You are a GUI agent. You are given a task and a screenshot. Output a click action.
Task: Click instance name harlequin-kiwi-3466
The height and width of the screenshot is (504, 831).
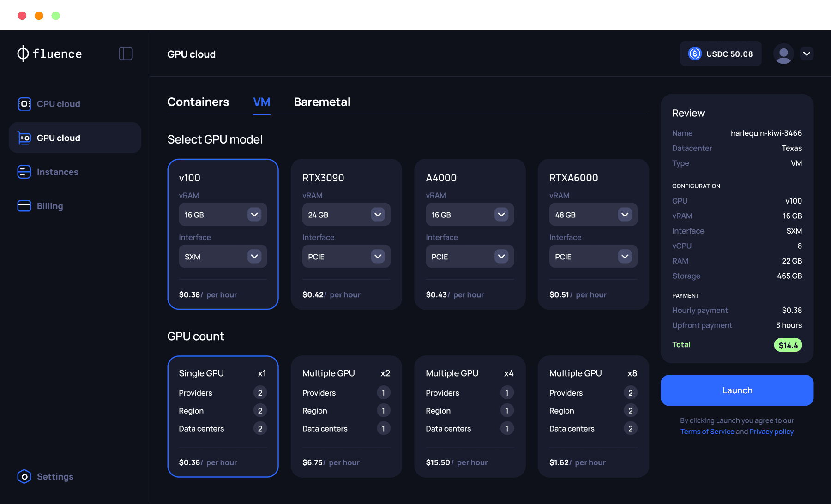[766, 133]
